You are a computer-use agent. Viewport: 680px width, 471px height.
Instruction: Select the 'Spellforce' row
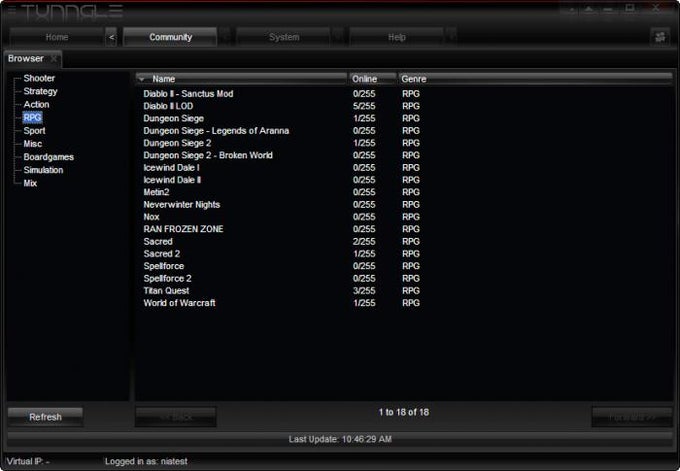pos(404,266)
